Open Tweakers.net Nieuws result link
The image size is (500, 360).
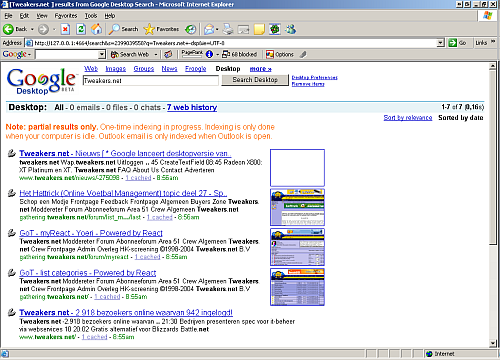pyautogui.click(x=125, y=153)
